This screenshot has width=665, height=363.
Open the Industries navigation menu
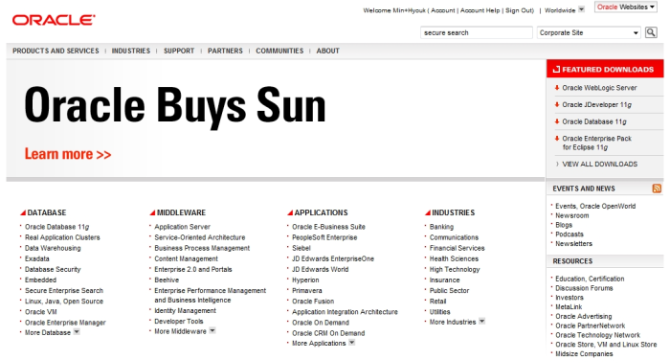(x=131, y=51)
